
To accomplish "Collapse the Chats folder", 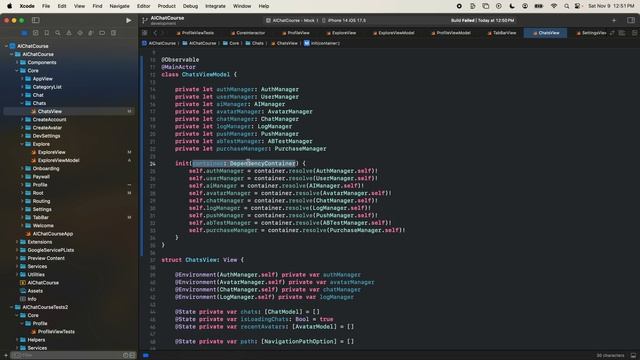I will tap(22, 103).
